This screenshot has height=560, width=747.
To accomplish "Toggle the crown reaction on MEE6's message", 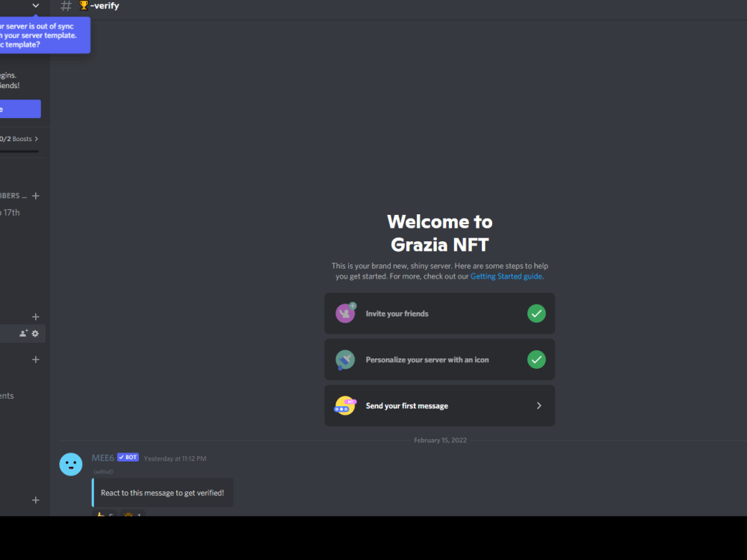I will (x=131, y=515).
